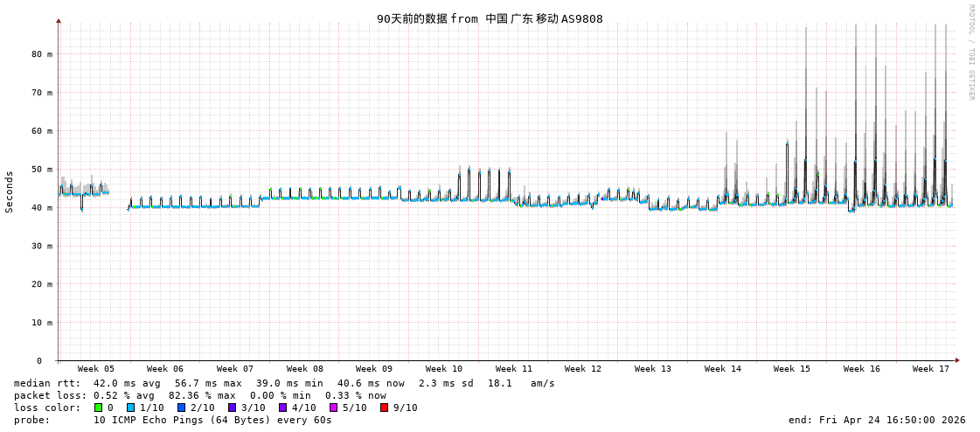Click the Week 05 x-axis label
Screen dimensions: 980x432
click(95, 369)
